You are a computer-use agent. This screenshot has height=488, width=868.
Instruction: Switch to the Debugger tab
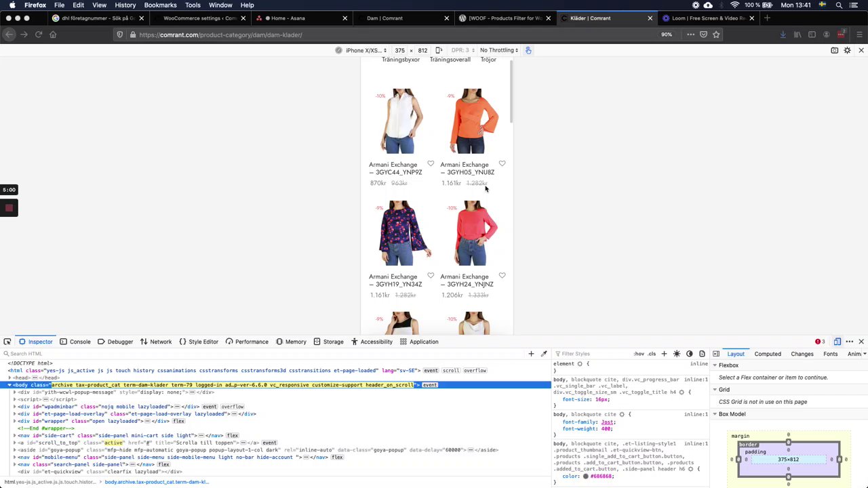click(x=115, y=342)
